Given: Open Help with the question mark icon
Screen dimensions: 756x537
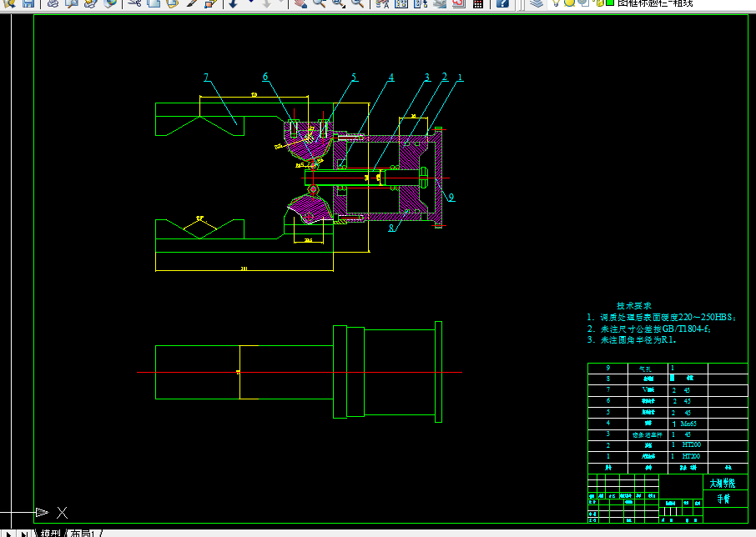Looking at the screenshot, I should [x=502, y=3].
